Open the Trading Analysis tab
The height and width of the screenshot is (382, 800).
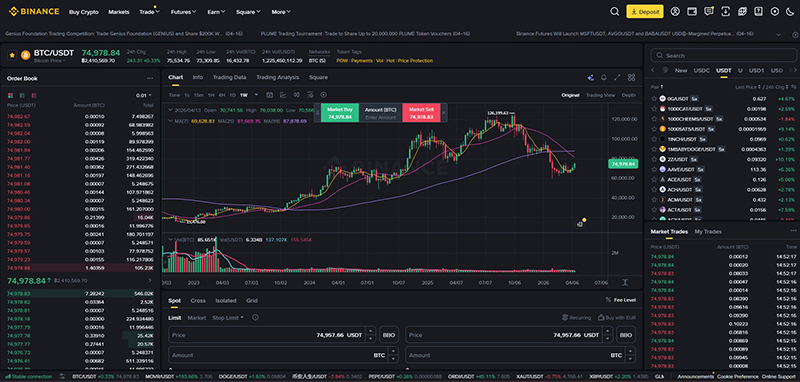[x=278, y=78]
